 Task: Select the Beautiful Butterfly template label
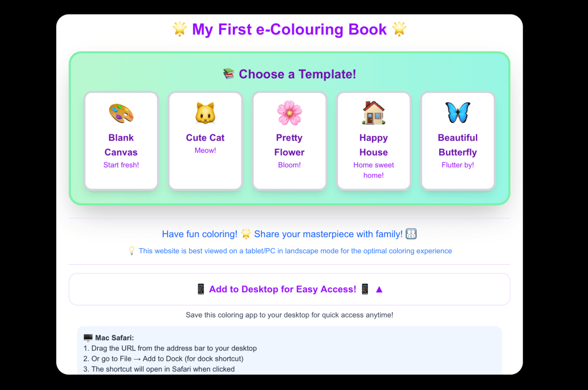[x=458, y=145]
